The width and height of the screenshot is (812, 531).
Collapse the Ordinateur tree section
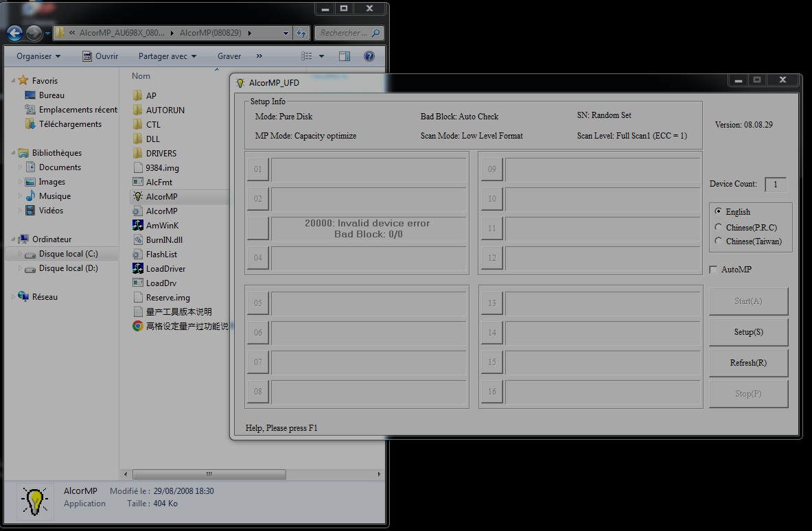pyautogui.click(x=14, y=239)
